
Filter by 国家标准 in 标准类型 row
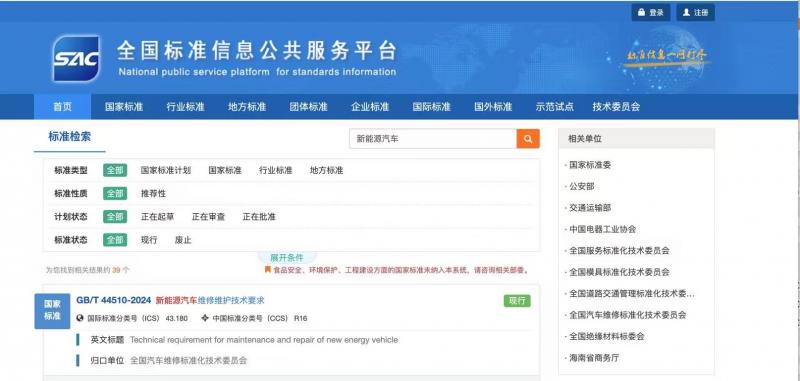(225, 170)
